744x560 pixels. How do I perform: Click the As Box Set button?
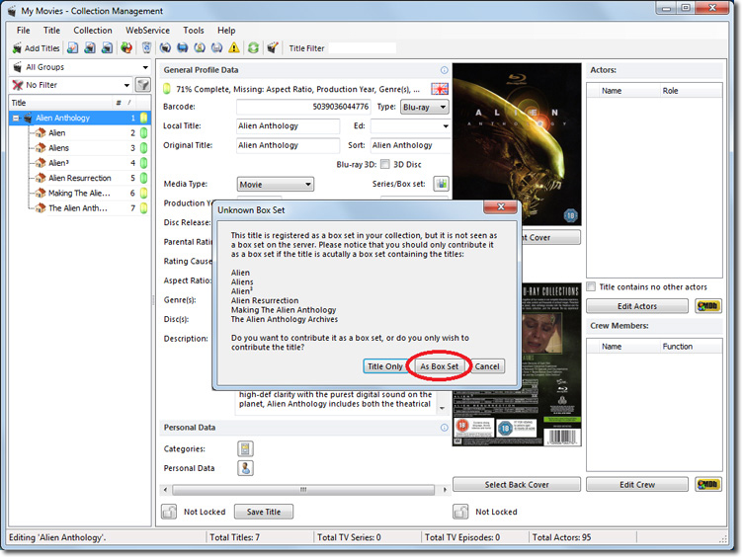[439, 366]
